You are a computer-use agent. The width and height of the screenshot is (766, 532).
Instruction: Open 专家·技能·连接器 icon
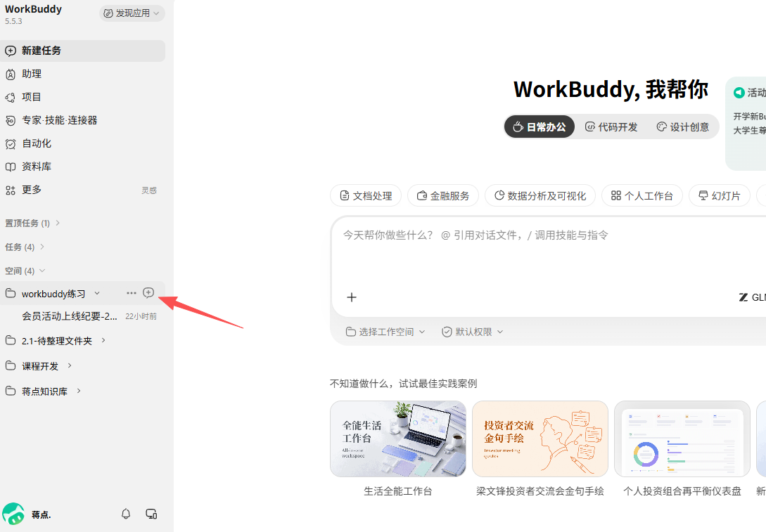click(11, 121)
